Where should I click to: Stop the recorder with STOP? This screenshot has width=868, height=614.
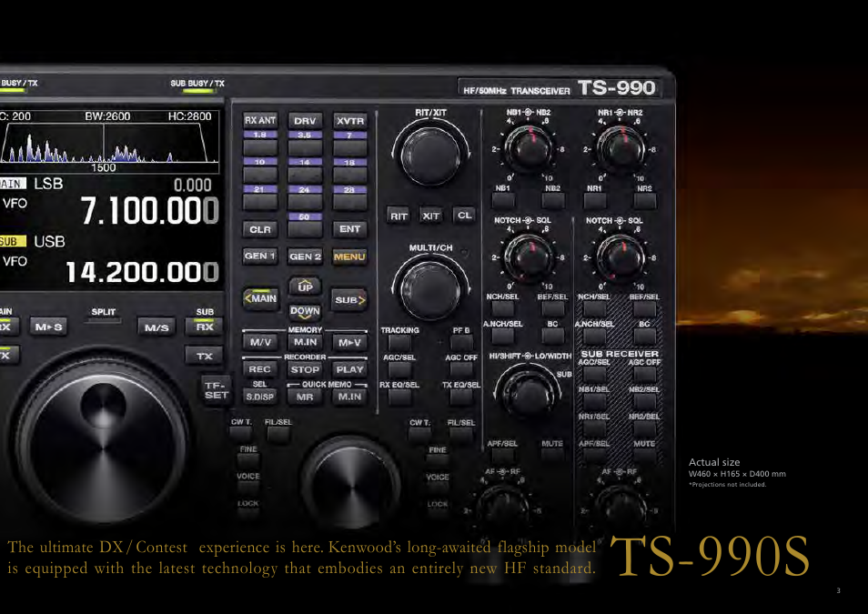click(305, 369)
